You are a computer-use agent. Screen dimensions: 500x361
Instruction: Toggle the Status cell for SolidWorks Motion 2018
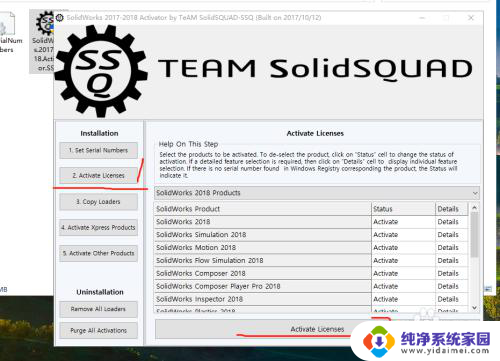403,248
